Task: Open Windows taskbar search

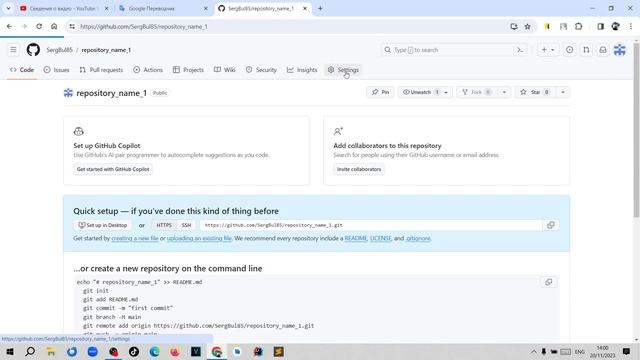Action: (x=30, y=351)
